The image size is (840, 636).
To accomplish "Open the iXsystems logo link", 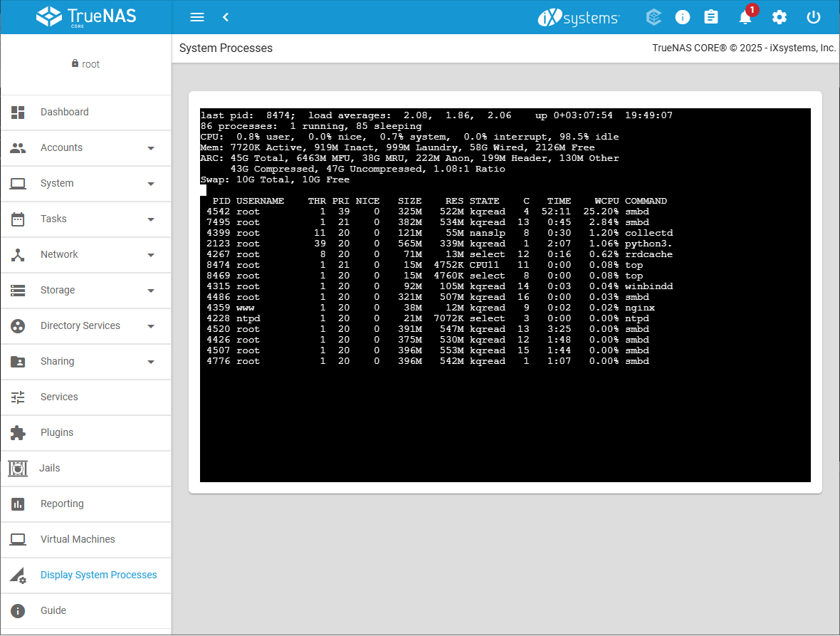I will coord(579,18).
